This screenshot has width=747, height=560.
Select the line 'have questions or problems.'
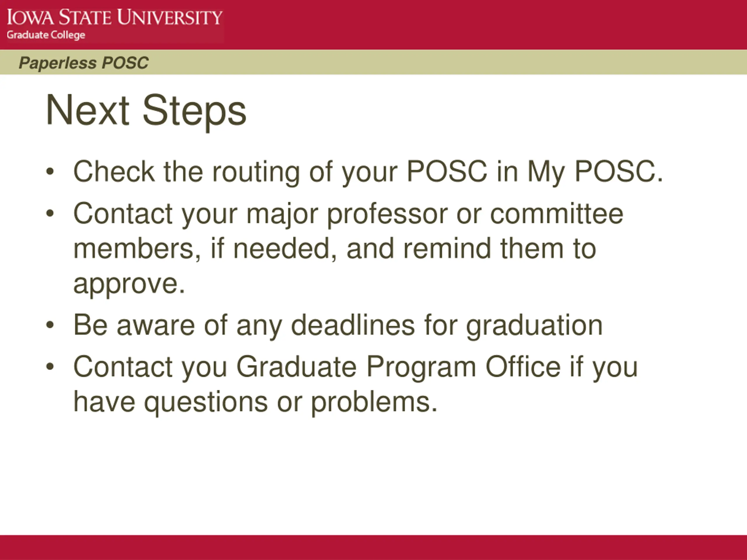pos(255,402)
